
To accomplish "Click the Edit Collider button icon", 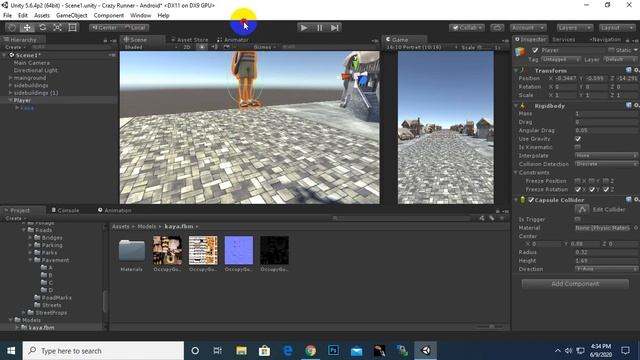I will (x=582, y=209).
